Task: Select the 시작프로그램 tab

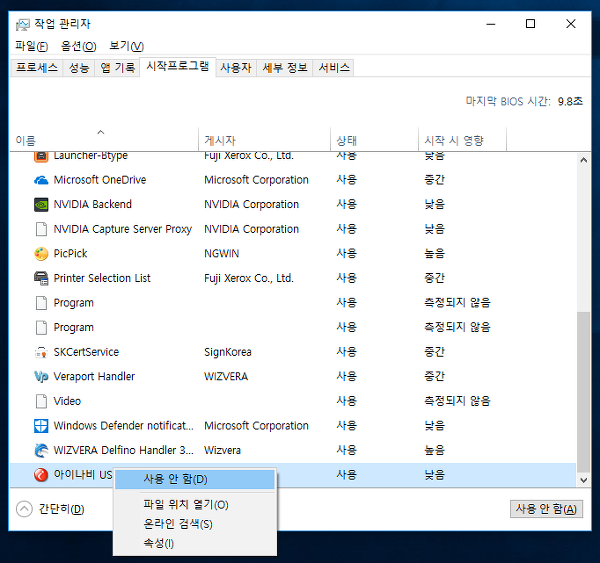Action: (178, 67)
